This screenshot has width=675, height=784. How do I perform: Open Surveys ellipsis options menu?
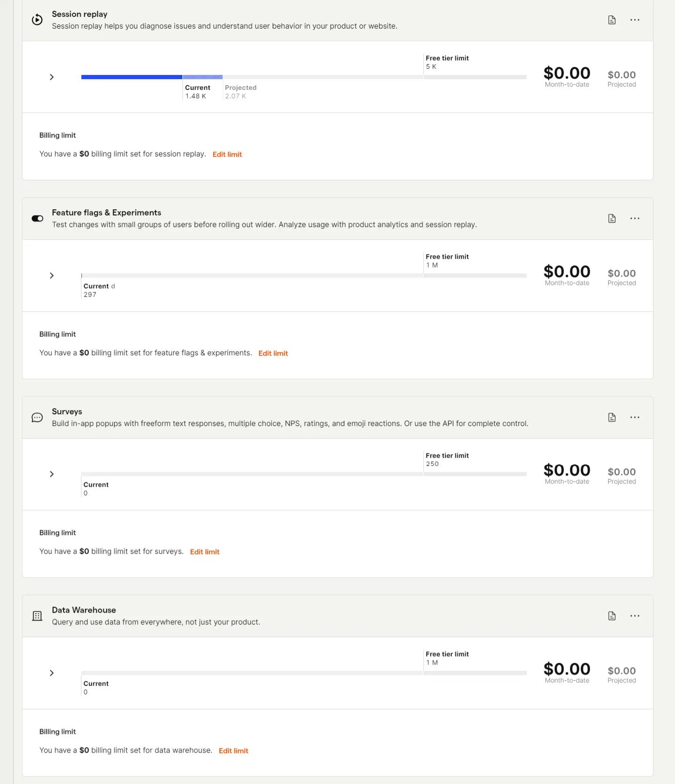coord(635,418)
